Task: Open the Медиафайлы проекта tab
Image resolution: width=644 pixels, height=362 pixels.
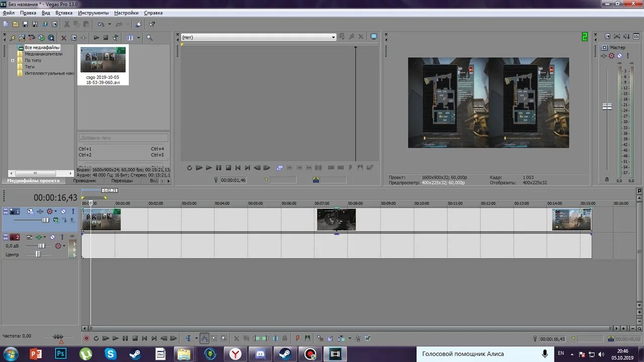Action: [33, 180]
